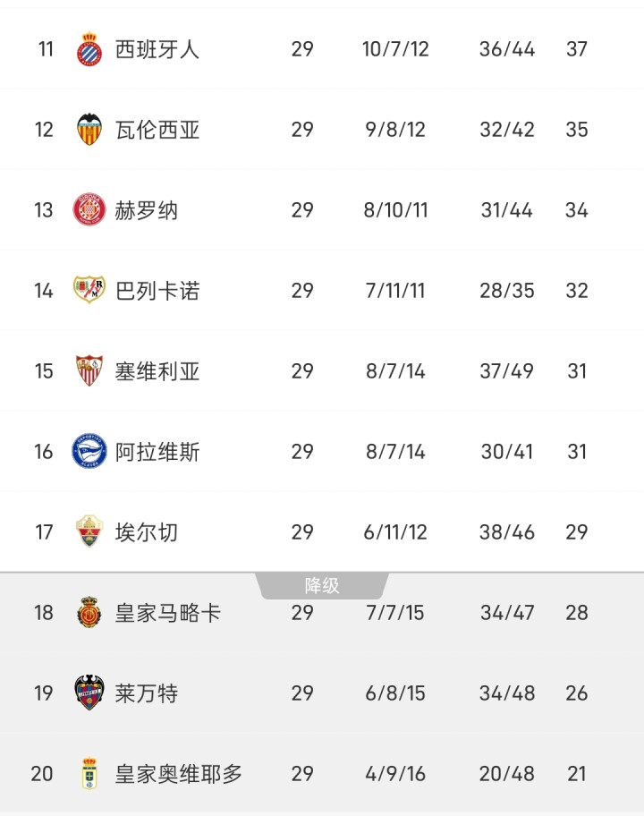Select 莱万特 goals record 34/48
The image size is (644, 816).
click(x=507, y=693)
